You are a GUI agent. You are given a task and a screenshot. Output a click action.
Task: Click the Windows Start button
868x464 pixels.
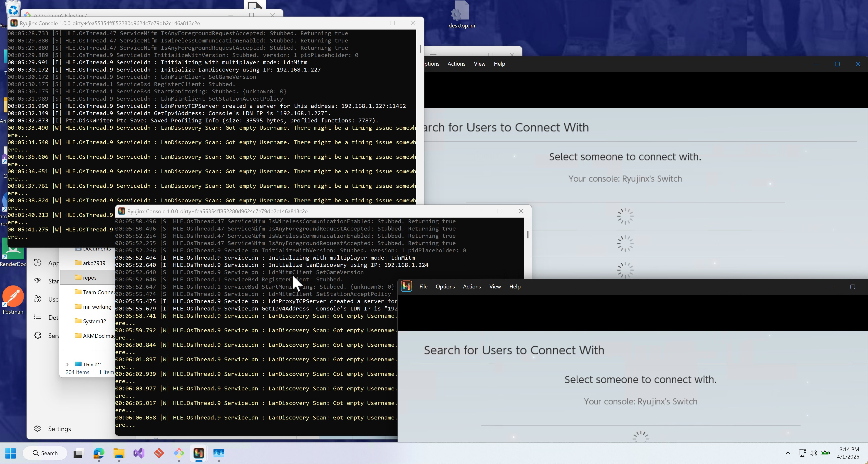[x=10, y=453]
